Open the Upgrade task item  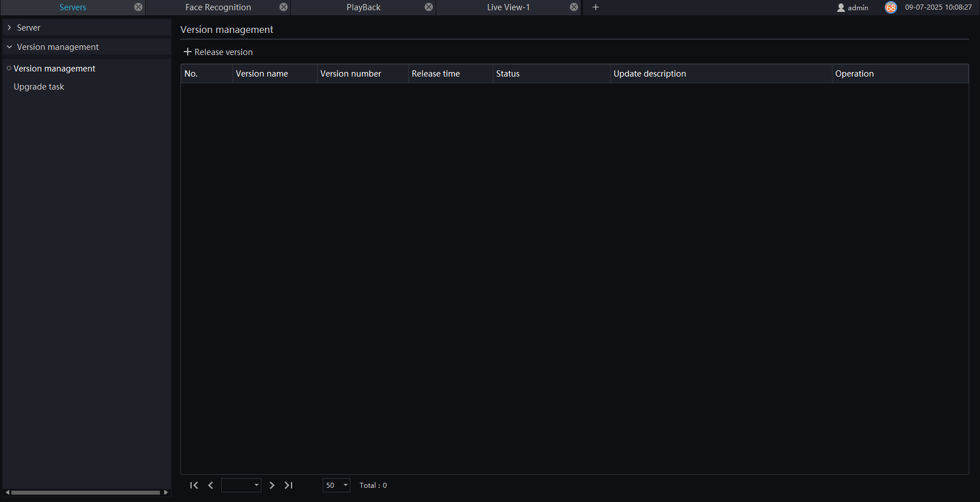[x=39, y=86]
